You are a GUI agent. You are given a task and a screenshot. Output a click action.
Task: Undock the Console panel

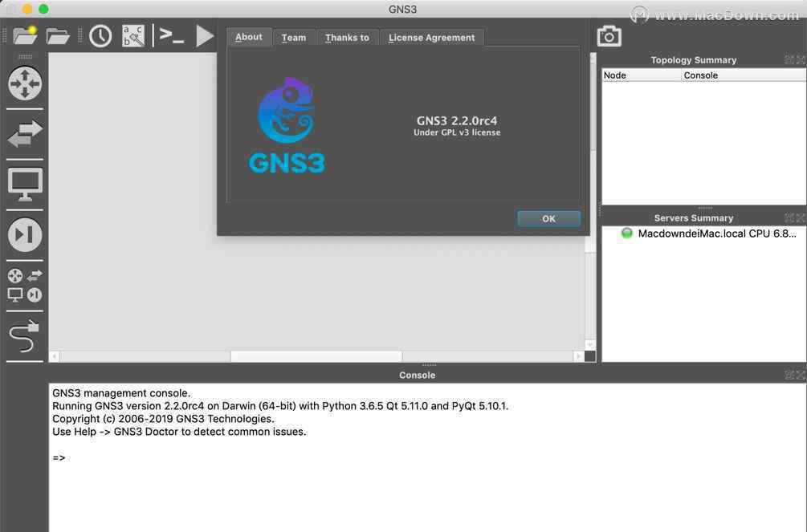pos(789,375)
